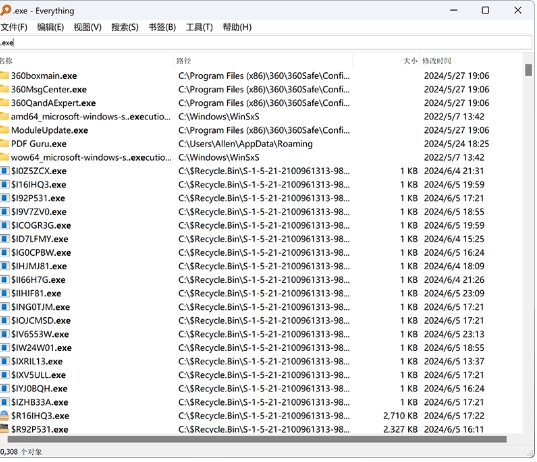The width and height of the screenshot is (537, 462).
Task: Open the 搜索(S) menu
Action: [x=125, y=27]
